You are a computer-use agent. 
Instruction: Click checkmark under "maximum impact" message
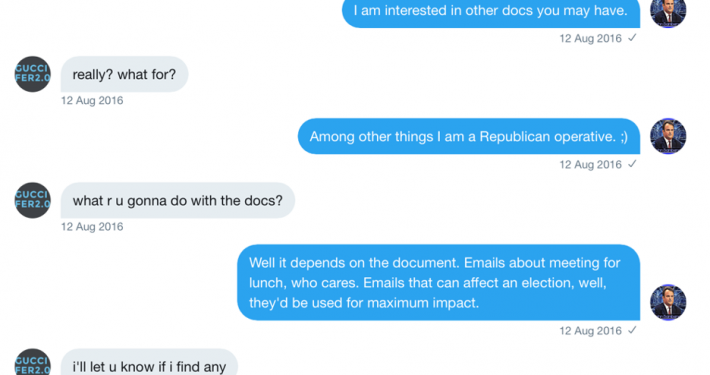click(632, 330)
